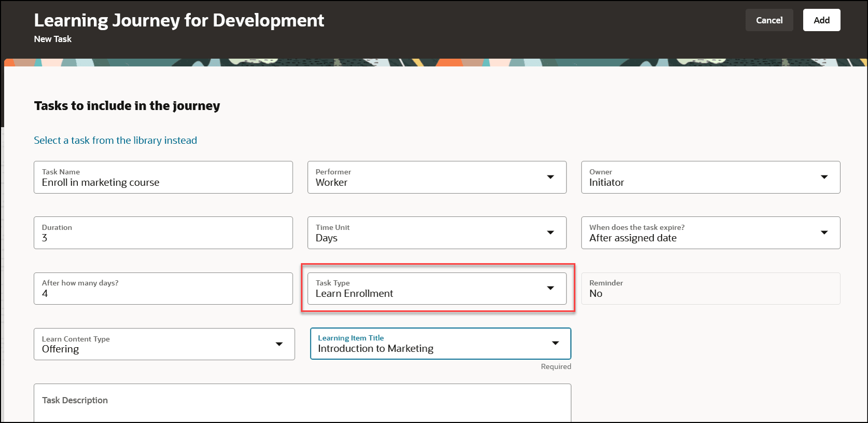Image resolution: width=868 pixels, height=423 pixels.
Task: Open the Learning Item Title dropdown
Action: [x=440, y=344]
